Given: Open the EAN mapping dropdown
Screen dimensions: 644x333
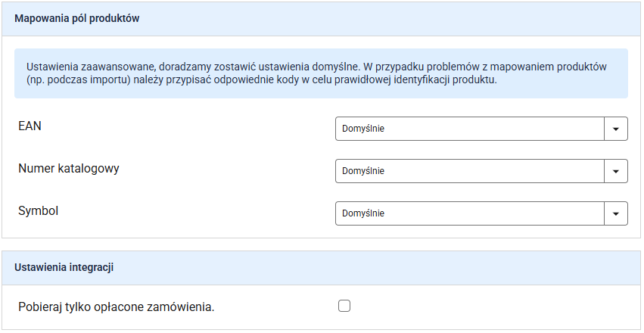Looking at the screenshot, I should (470, 129).
